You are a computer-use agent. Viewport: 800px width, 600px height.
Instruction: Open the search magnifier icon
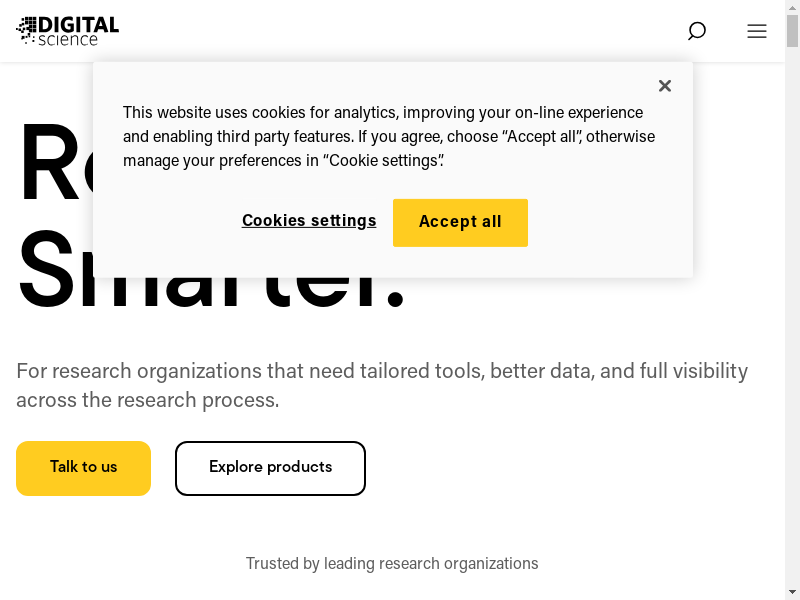(x=697, y=31)
